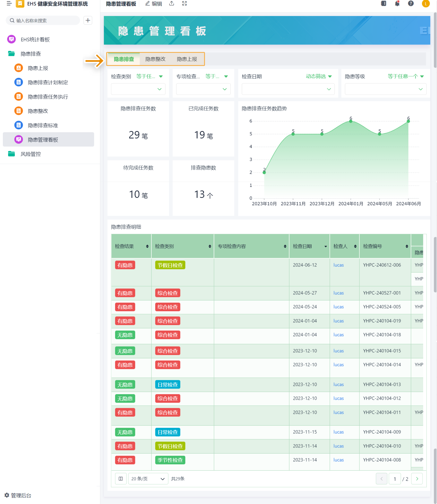437x504 pixels.
Task: Open the 检查日期 filter dropdown box
Action: point(288,89)
